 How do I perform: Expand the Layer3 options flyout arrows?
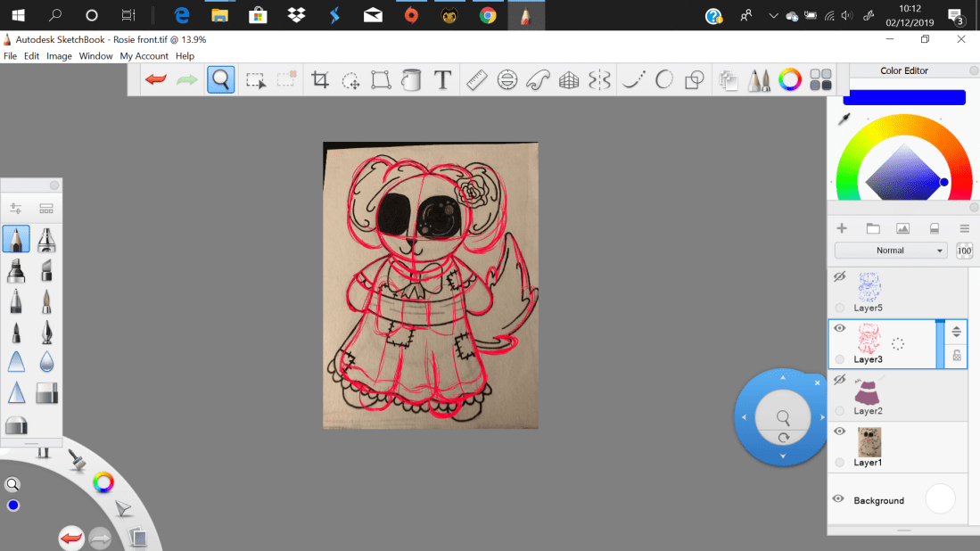coord(956,331)
